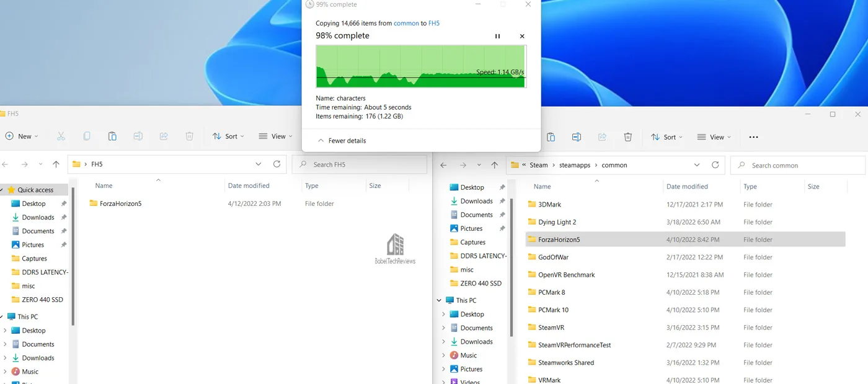
Task: Expand Documents under This PC, FH5 window
Action: [x=6, y=344]
